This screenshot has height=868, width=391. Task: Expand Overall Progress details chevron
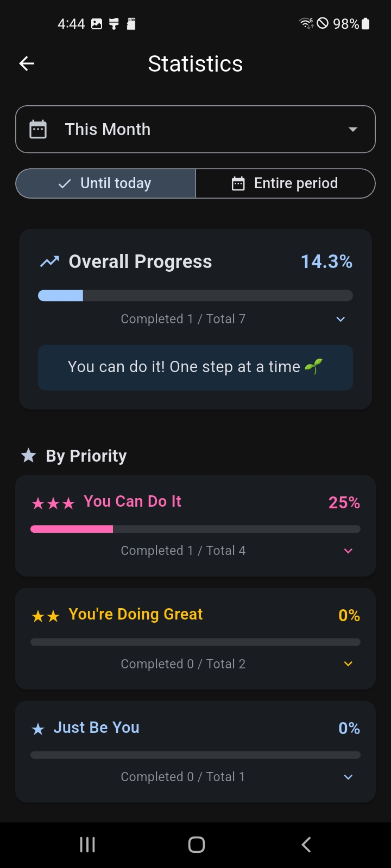[x=340, y=319]
